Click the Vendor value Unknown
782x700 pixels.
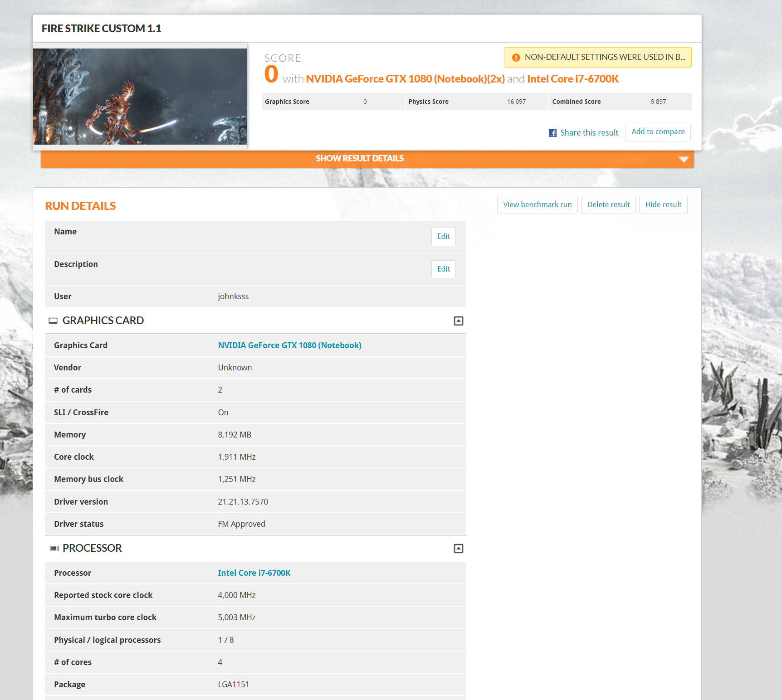click(x=235, y=368)
